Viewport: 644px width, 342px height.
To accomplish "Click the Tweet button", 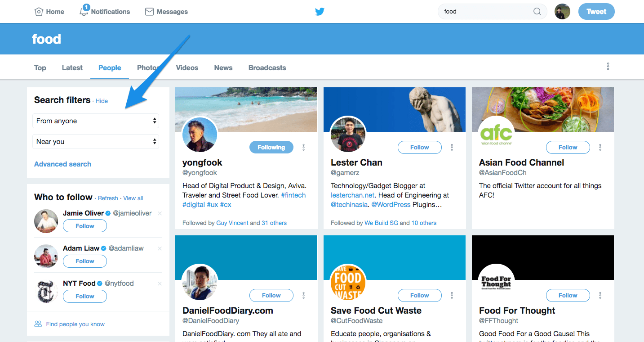I will click(596, 12).
